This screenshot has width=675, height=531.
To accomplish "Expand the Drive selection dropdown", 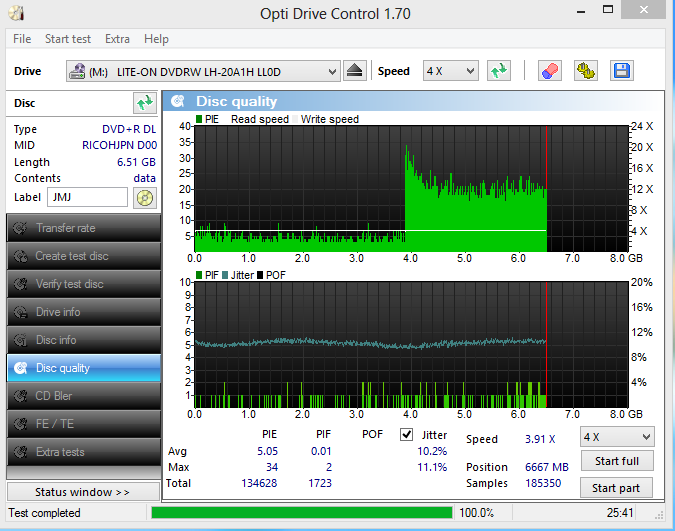I will tap(332, 71).
